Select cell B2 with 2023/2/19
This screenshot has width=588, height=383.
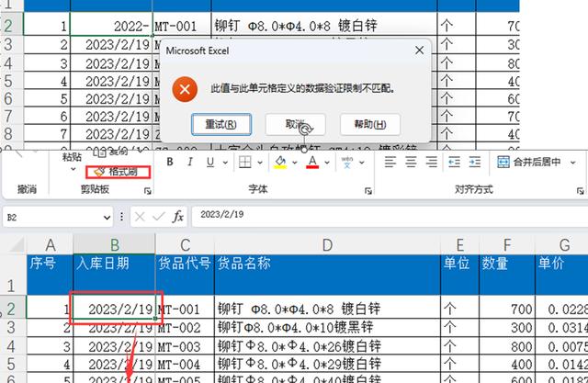point(114,309)
